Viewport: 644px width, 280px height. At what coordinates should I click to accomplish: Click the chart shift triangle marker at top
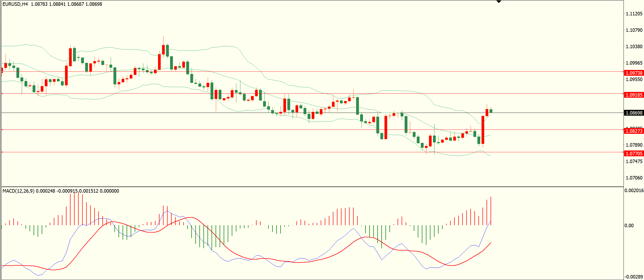[499, 2]
